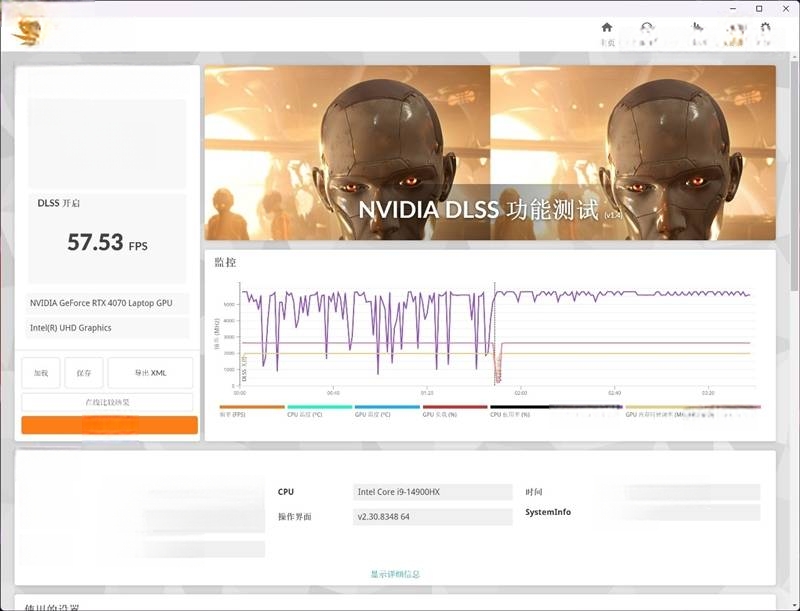Click the 导出 XML export button
Viewport: 800px width, 611px height.
tap(151, 373)
